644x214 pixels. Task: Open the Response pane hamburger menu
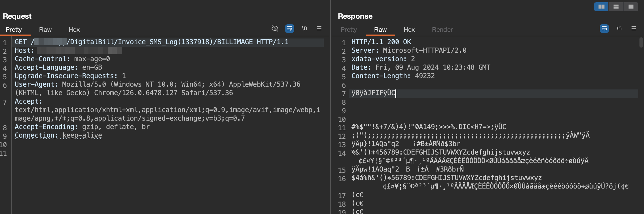tap(634, 28)
